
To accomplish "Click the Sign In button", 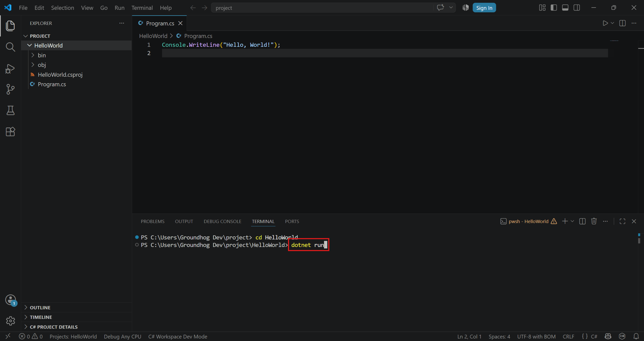I will pos(484,8).
